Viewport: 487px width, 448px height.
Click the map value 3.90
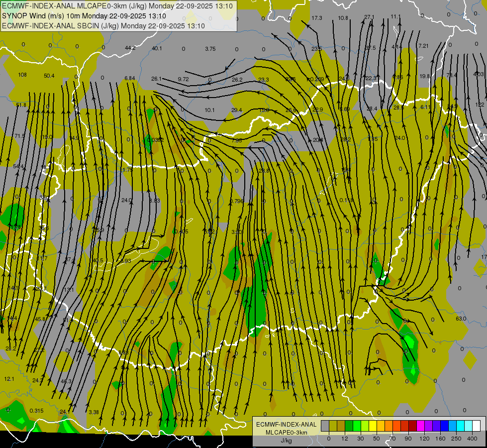click(237, 232)
